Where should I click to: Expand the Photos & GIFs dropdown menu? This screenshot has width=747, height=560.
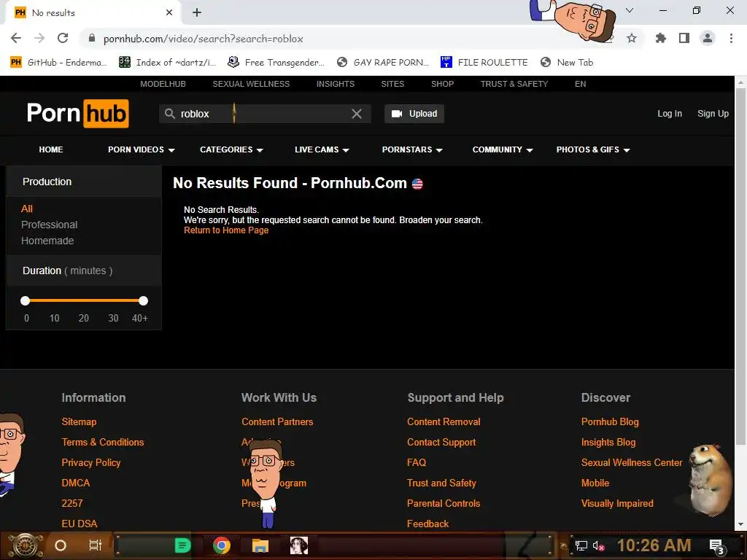(x=593, y=149)
